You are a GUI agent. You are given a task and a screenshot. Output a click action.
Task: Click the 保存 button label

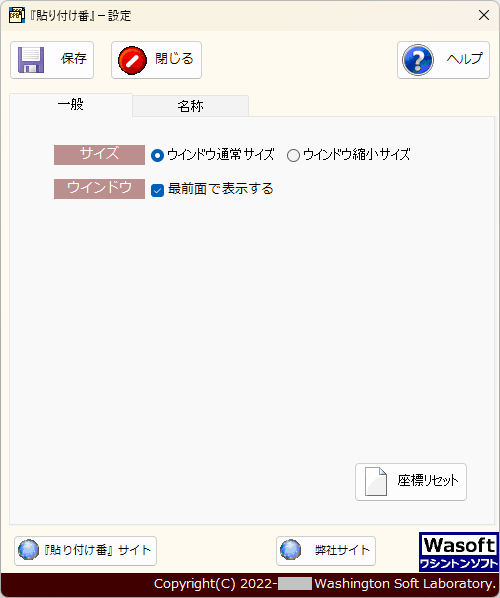pyautogui.click(x=74, y=59)
